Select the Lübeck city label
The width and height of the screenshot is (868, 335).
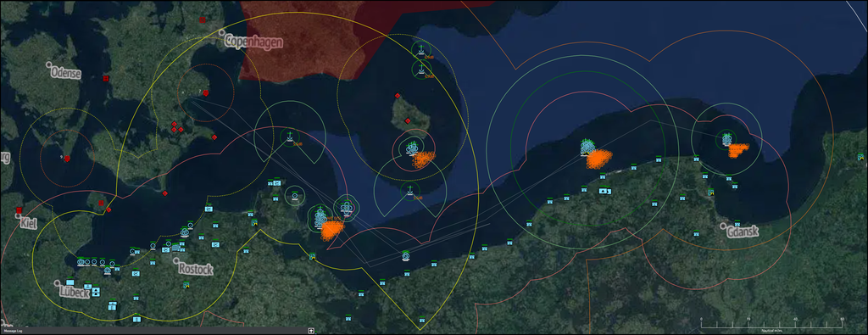pos(75,293)
